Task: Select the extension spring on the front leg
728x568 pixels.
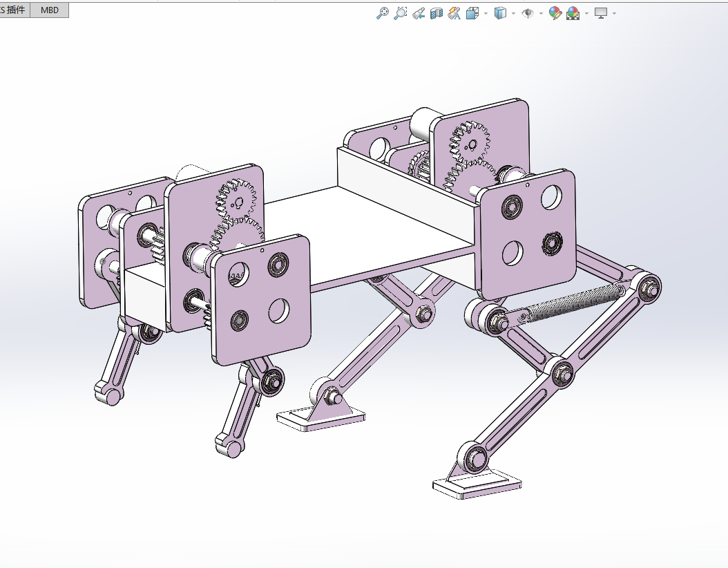Action: 574,304
